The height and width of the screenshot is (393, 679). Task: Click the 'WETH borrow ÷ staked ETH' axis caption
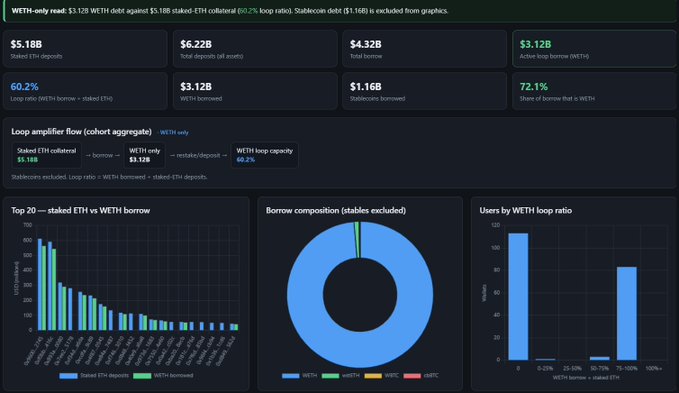click(586, 378)
